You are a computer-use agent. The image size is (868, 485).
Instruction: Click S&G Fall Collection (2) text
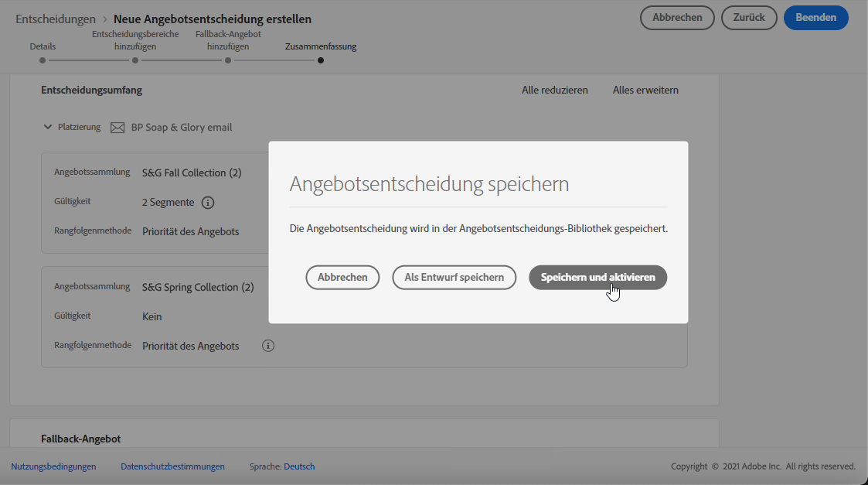(x=192, y=173)
